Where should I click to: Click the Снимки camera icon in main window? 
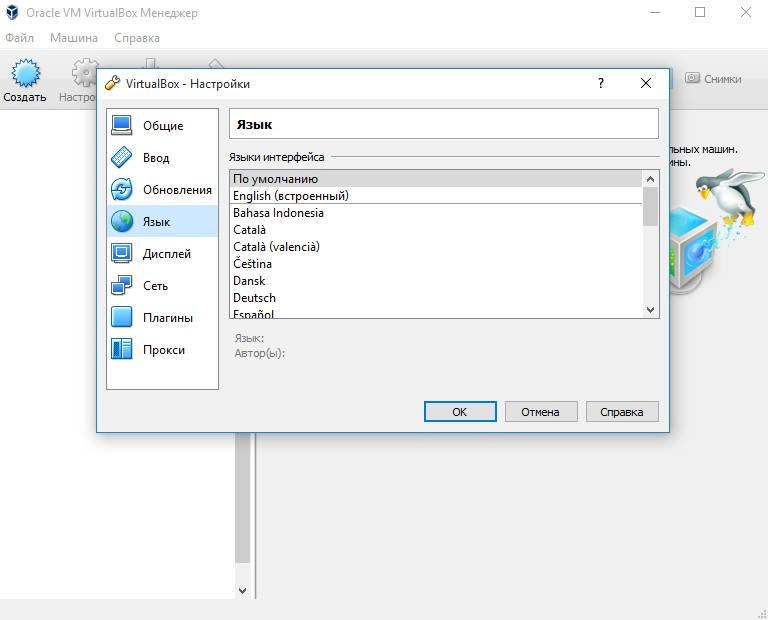click(x=692, y=78)
